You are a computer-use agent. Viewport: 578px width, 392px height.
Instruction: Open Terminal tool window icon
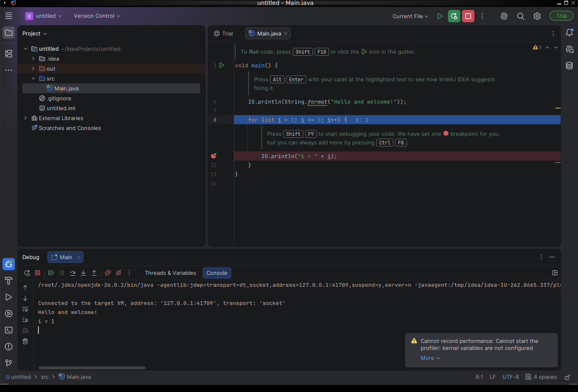pos(9,330)
